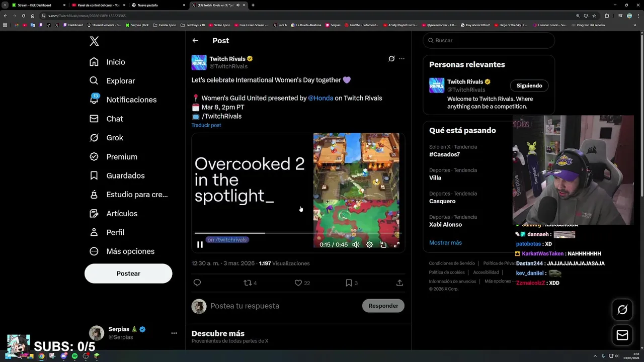Click the Siguiendo button for Twitch Rivals

click(x=529, y=86)
